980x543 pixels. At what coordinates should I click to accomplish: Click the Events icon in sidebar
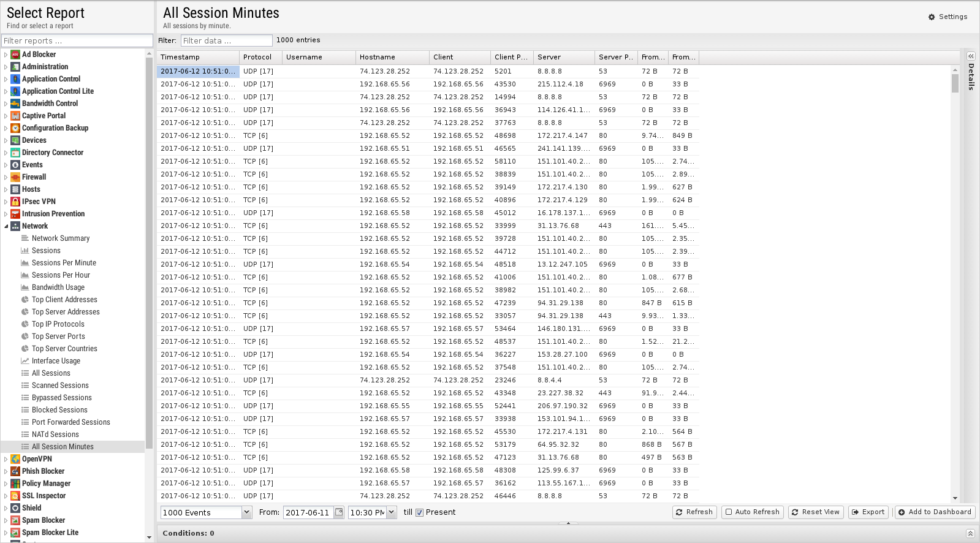click(15, 165)
